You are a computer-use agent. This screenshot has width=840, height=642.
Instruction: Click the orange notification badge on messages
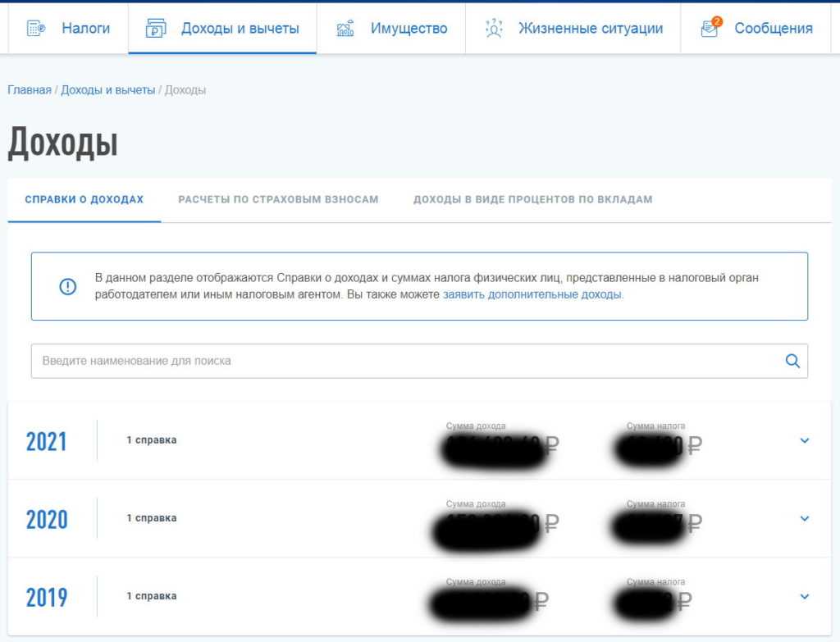(716, 21)
